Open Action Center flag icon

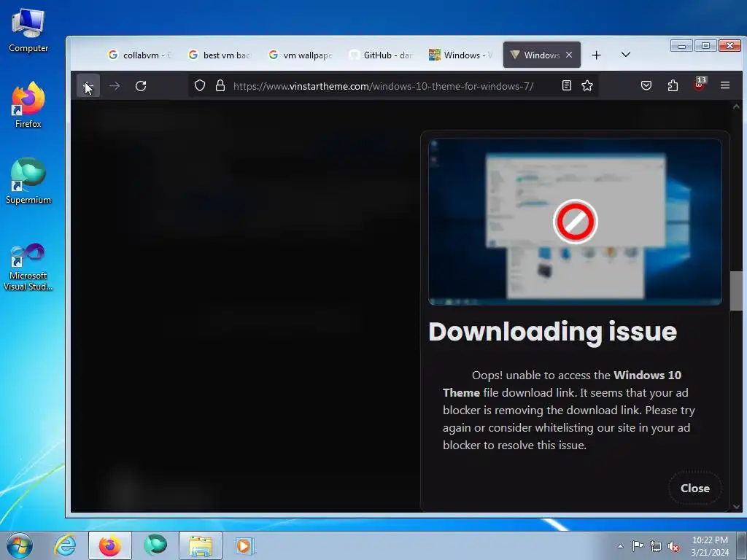tap(638, 546)
